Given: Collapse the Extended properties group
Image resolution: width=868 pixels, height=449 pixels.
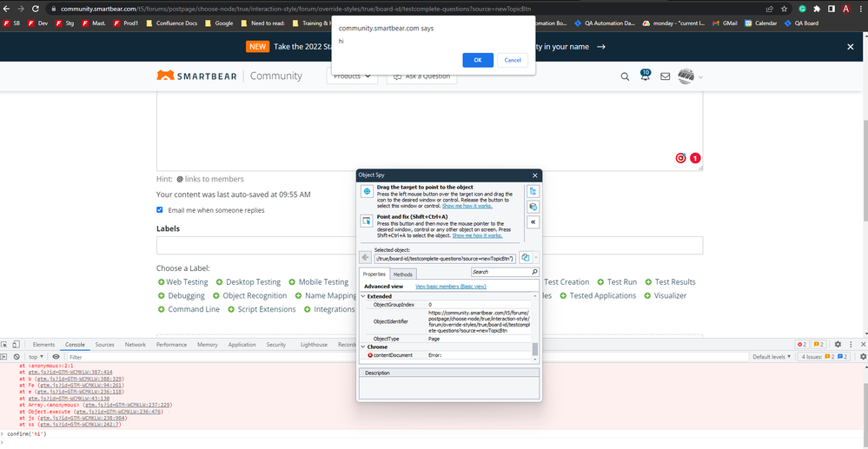Looking at the screenshot, I should pyautogui.click(x=363, y=297).
